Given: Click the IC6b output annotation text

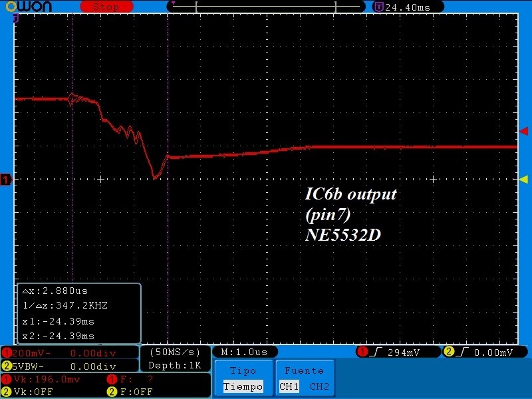Looking at the screenshot, I should pyautogui.click(x=350, y=194).
